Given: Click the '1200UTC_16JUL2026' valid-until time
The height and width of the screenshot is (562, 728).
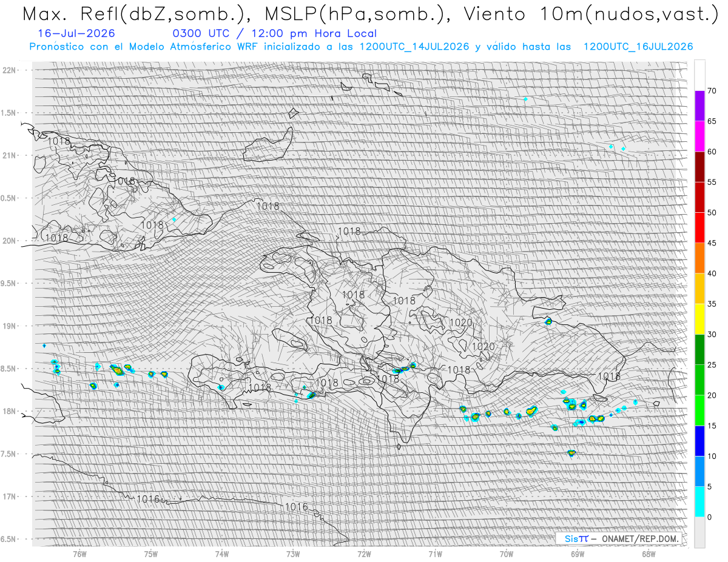Looking at the screenshot, I should tap(638, 47).
